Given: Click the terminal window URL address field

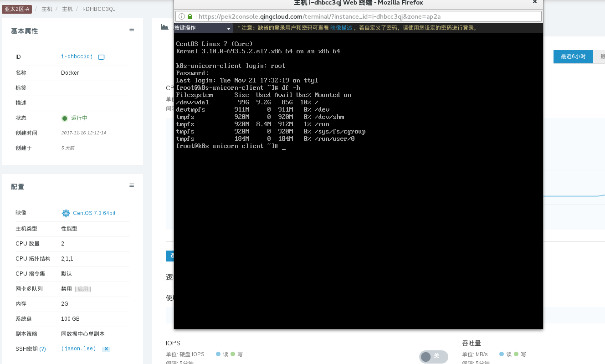Looking at the screenshot, I should [x=364, y=16].
